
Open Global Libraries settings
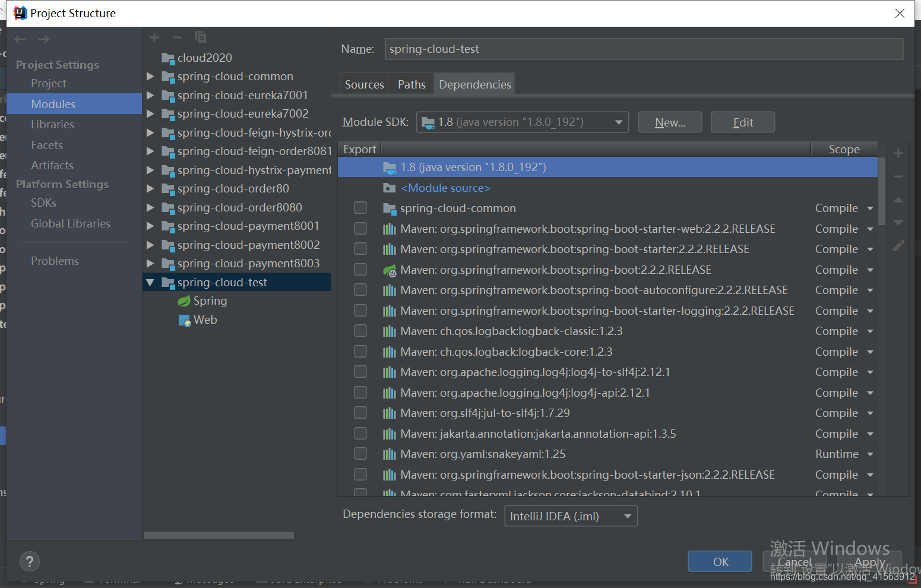(x=70, y=224)
